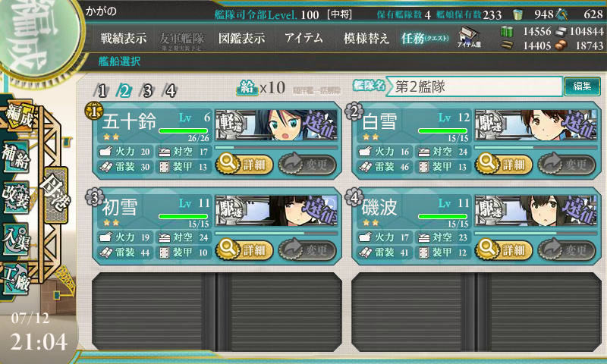This screenshot has width=607, height=364.
Task: Click the 編成 composition sidebar icon
Action: point(17,116)
